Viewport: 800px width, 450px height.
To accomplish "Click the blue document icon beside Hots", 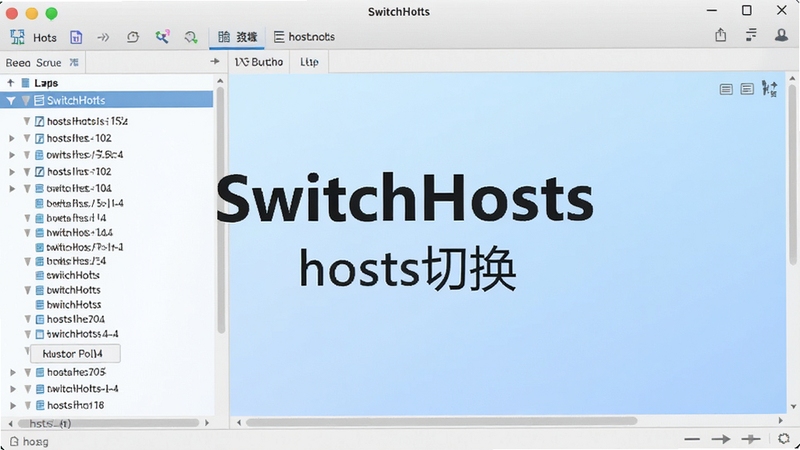I will coord(76,37).
